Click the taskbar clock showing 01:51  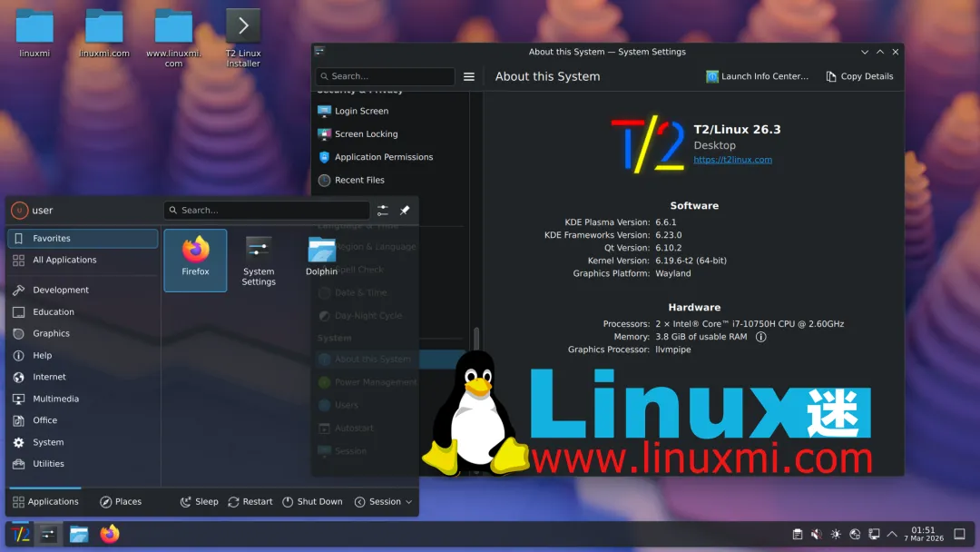pyautogui.click(x=924, y=534)
